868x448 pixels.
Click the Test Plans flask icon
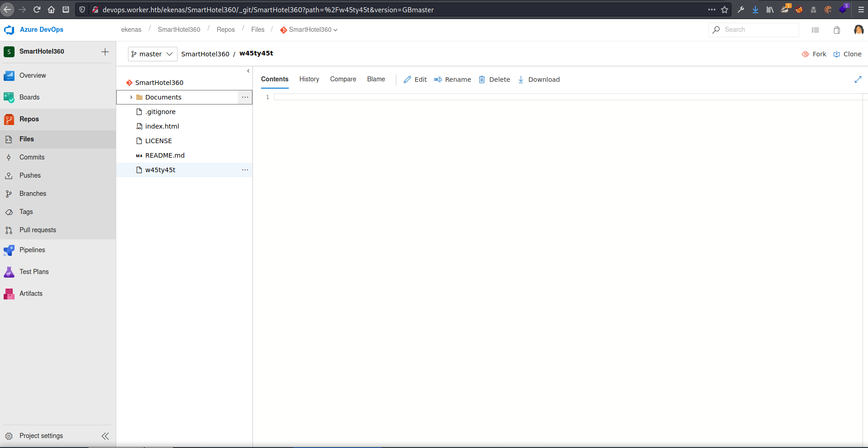coord(9,272)
